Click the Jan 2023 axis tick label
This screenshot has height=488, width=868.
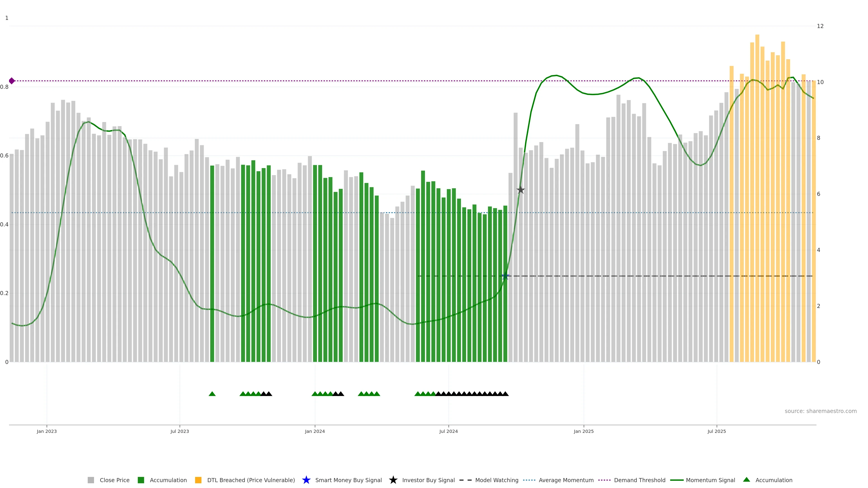47,431
